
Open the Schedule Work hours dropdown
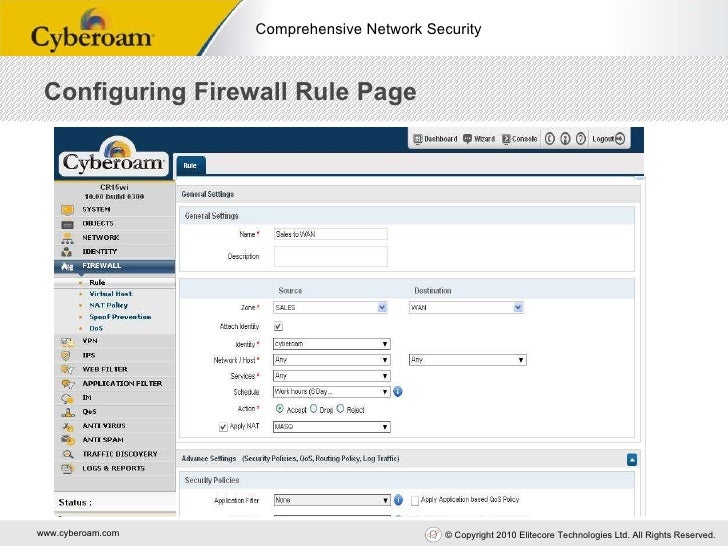pos(332,392)
